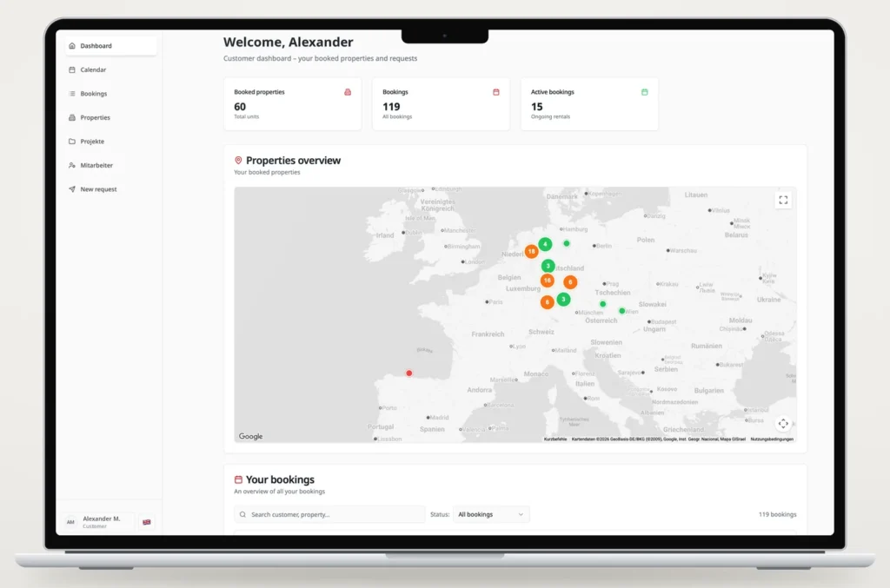Click the Booked properties value 60
Viewport: 890px width, 588px height.
[240, 107]
